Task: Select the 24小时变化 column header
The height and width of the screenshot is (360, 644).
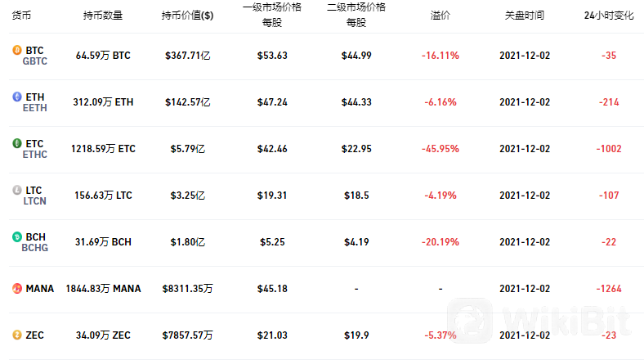Action: point(609,16)
